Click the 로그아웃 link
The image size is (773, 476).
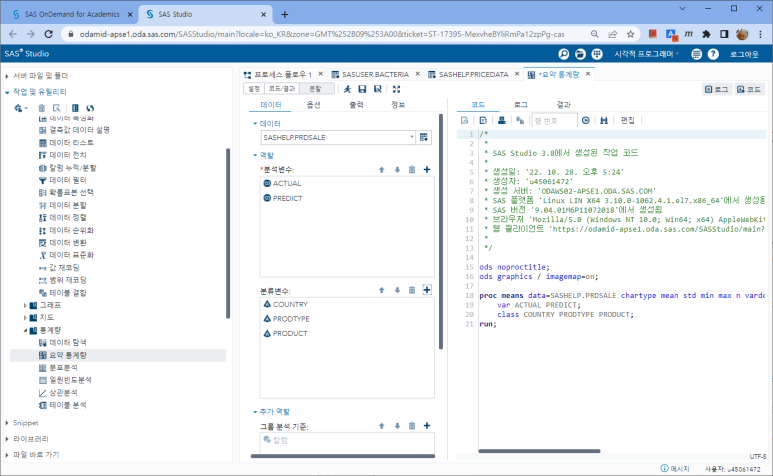pyautogui.click(x=743, y=53)
